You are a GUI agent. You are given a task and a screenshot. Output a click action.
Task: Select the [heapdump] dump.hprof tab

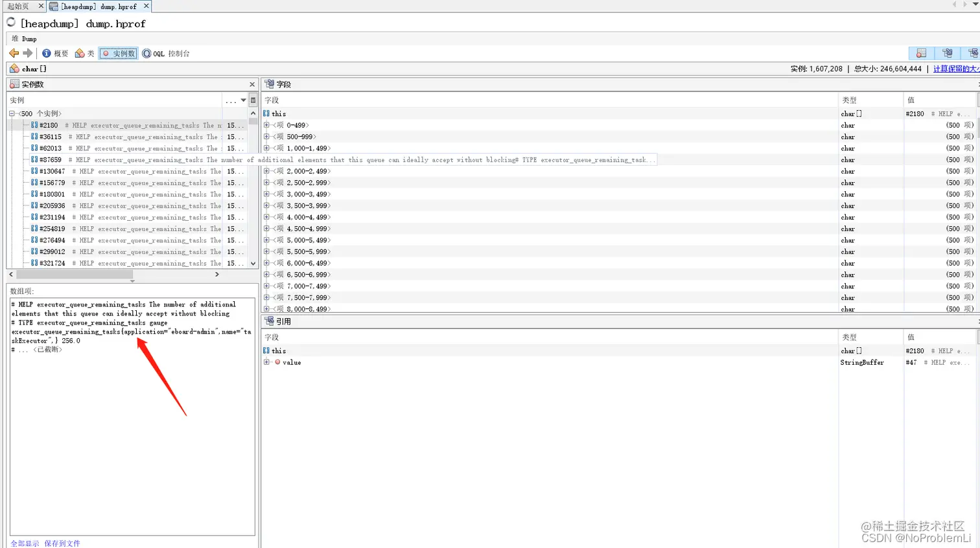point(99,6)
